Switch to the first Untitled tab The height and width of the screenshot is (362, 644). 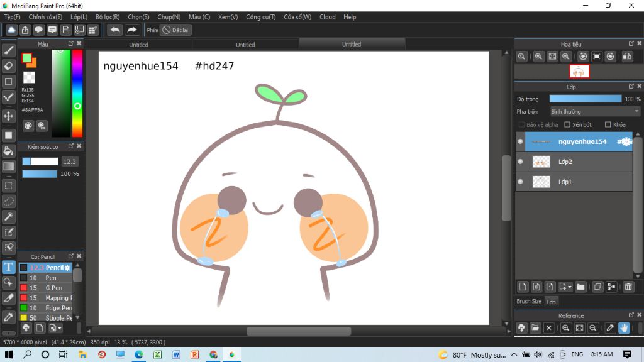[138, 45]
